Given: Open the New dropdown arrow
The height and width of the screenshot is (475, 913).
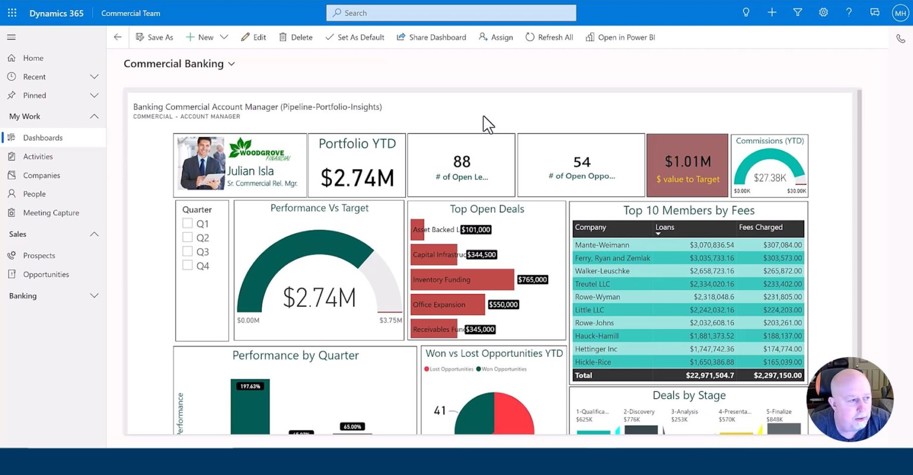Looking at the screenshot, I should (224, 37).
